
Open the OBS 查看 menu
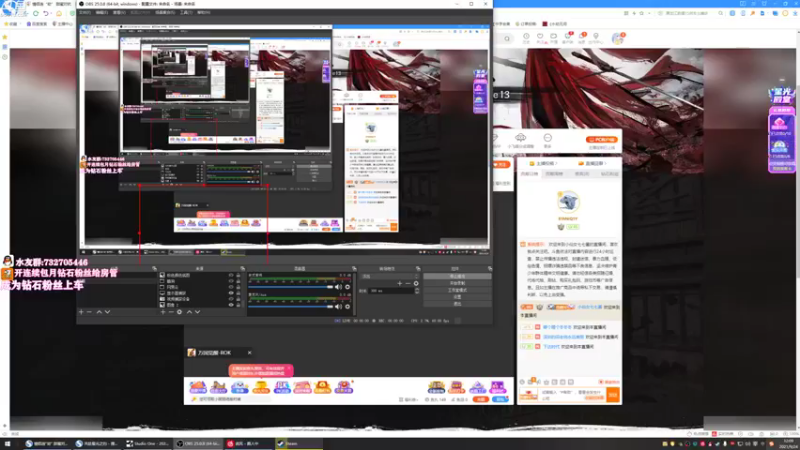point(118,12)
